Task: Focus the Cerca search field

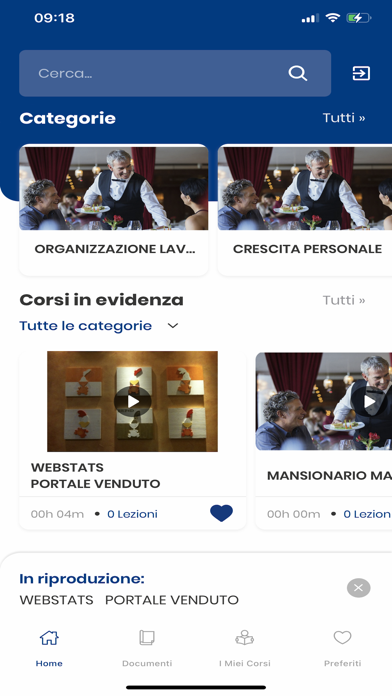Action: pyautogui.click(x=175, y=73)
